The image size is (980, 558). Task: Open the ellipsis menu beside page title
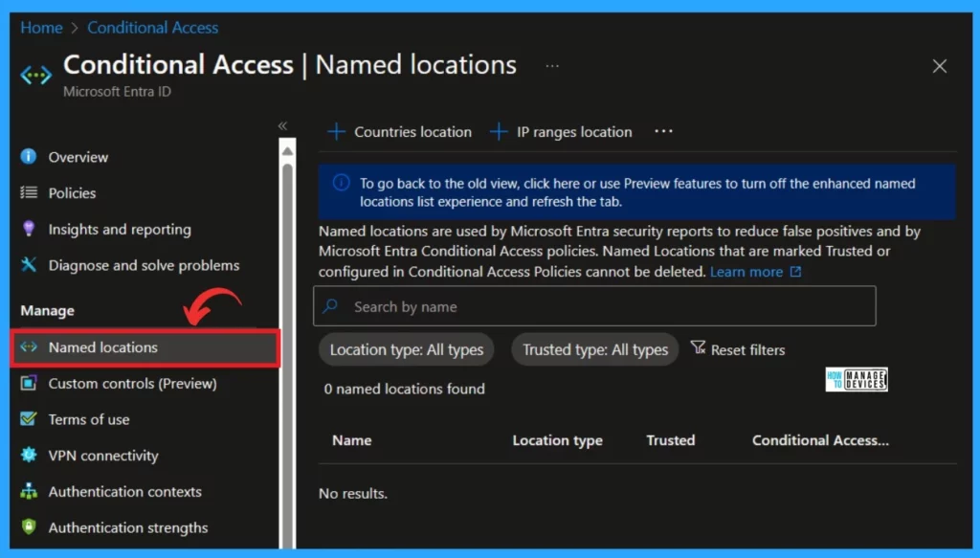tap(552, 66)
